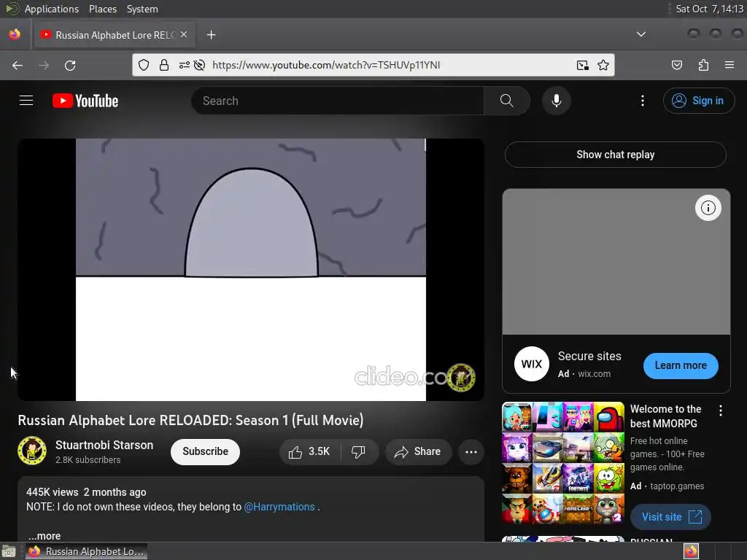
Task: Open the System menu
Action: point(142,9)
